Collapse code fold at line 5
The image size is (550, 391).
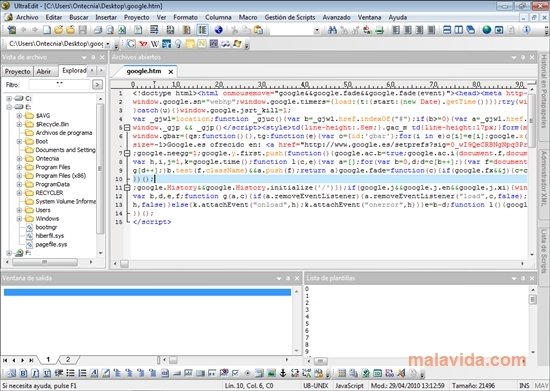127,128
